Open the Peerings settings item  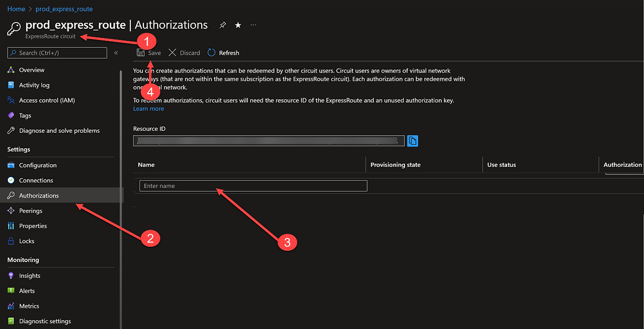[31, 211]
